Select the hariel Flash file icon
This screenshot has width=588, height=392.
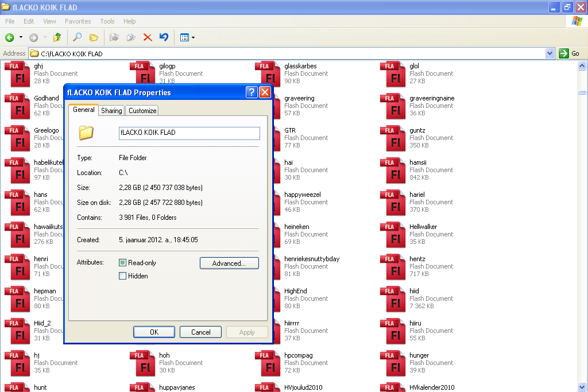click(393, 203)
